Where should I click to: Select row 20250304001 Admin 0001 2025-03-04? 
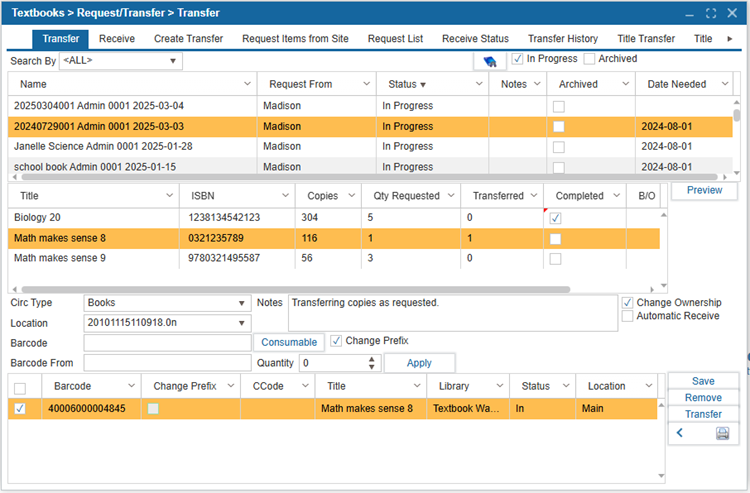pyautogui.click(x=370, y=106)
